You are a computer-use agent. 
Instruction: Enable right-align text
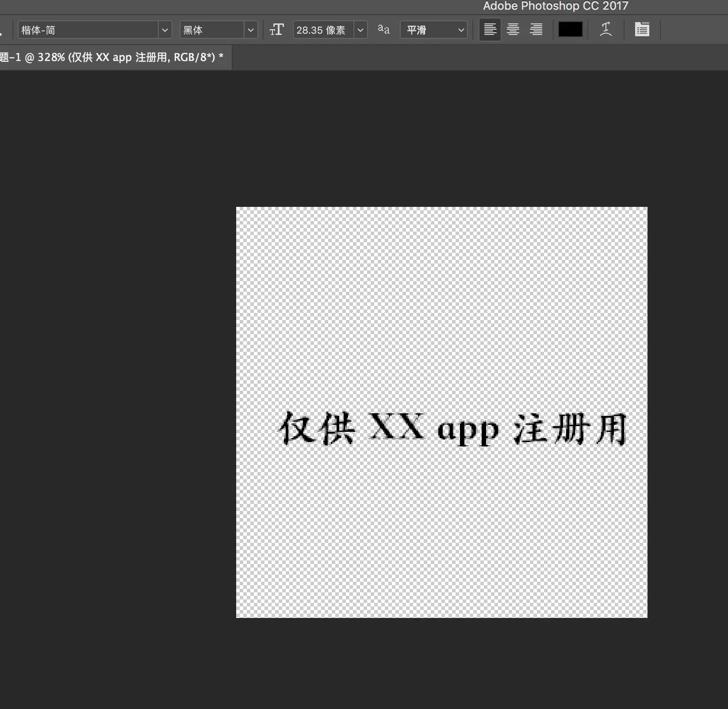(x=536, y=30)
